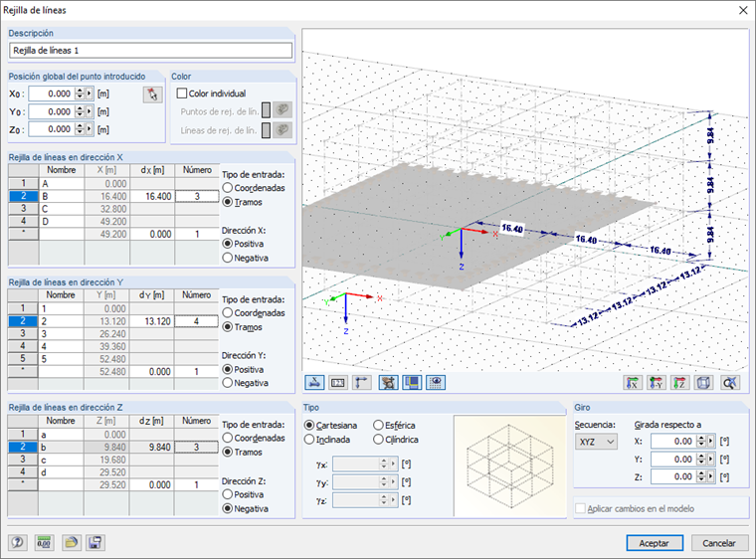
Task: Switch preview to isometric view cube
Action: (x=704, y=383)
